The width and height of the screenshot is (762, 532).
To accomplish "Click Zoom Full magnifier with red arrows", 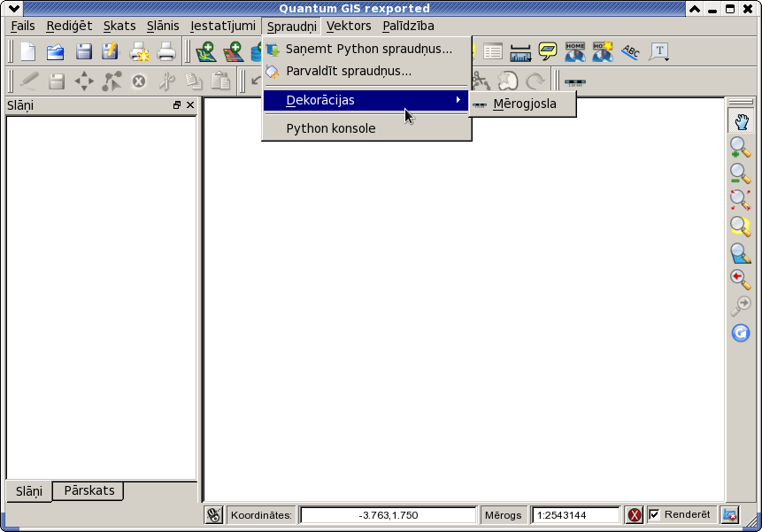I will click(x=741, y=200).
